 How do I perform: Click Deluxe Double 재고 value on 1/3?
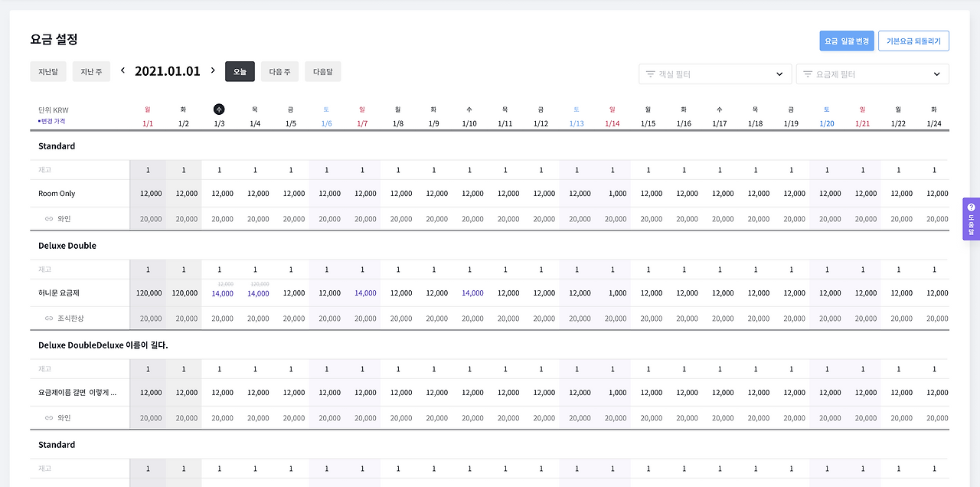pos(219,270)
